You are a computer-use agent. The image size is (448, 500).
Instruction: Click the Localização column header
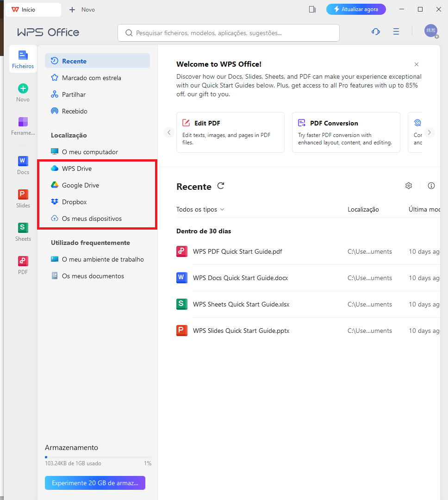coord(363,210)
